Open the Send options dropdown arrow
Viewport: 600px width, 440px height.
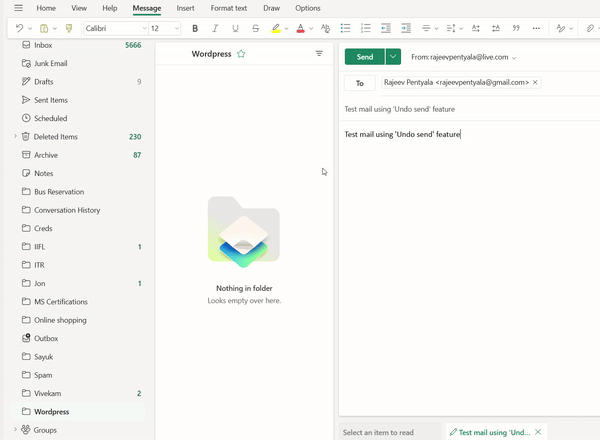coord(393,57)
